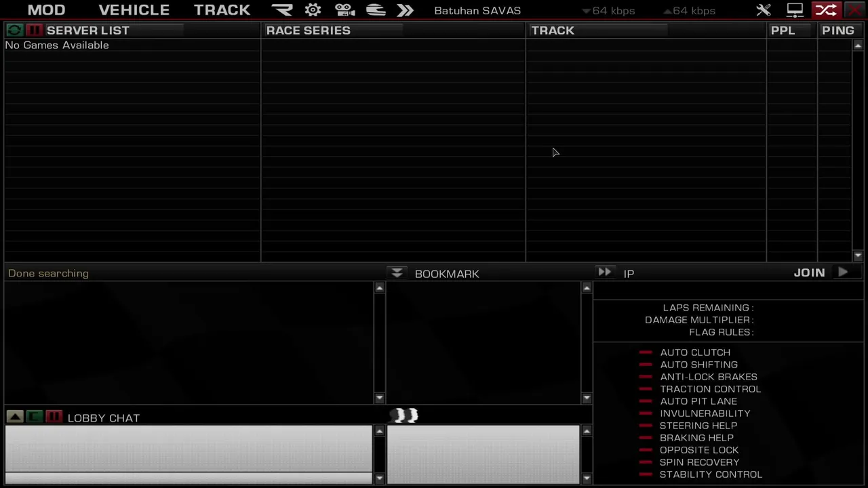Open the TRACK menu
This screenshot has height=488, width=868.
[222, 10]
